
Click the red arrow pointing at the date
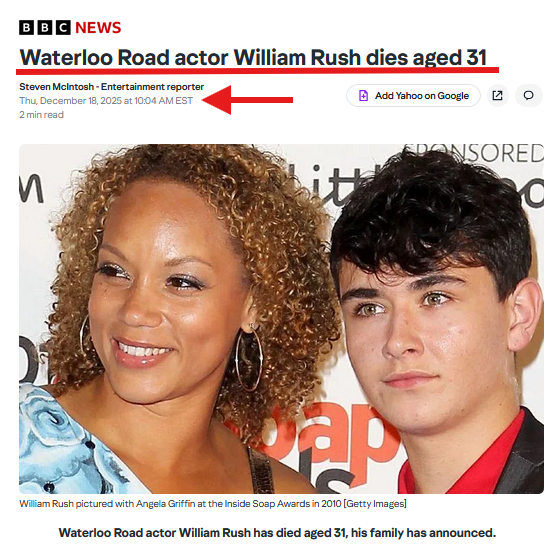coord(247,100)
